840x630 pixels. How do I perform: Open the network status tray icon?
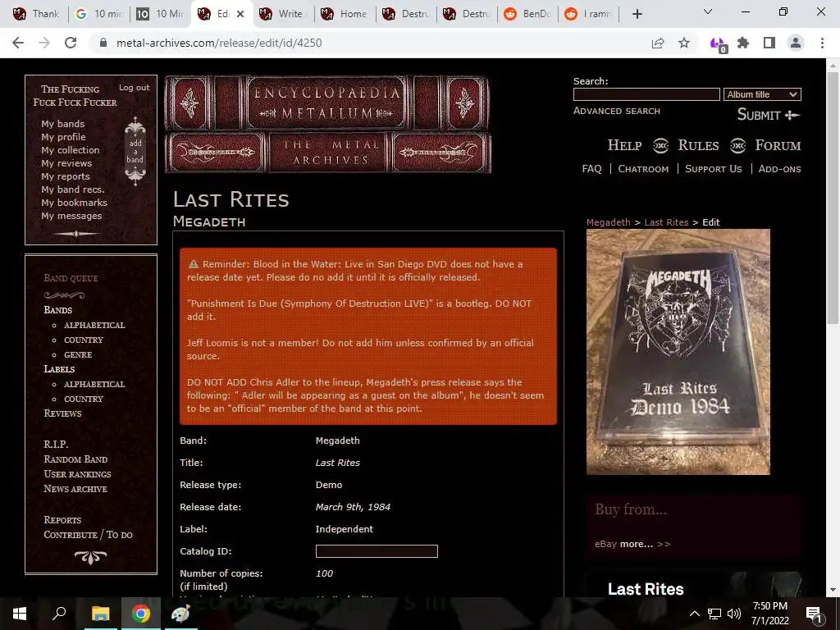pos(714,614)
